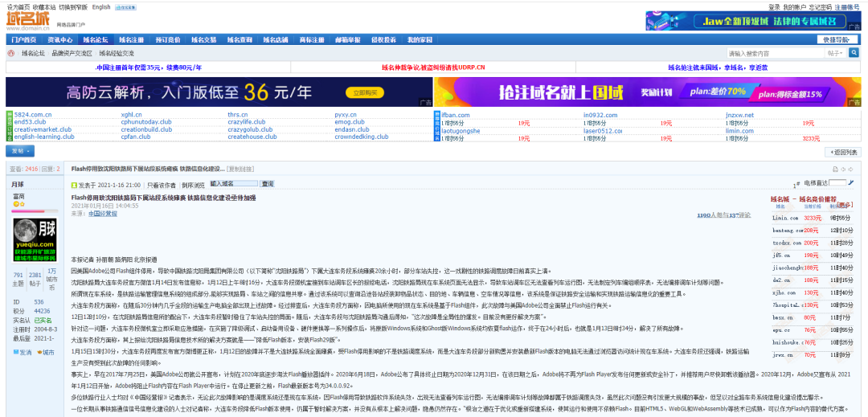Click the elevator jump arrow icon
This screenshot has height=417, width=868.
851,182
